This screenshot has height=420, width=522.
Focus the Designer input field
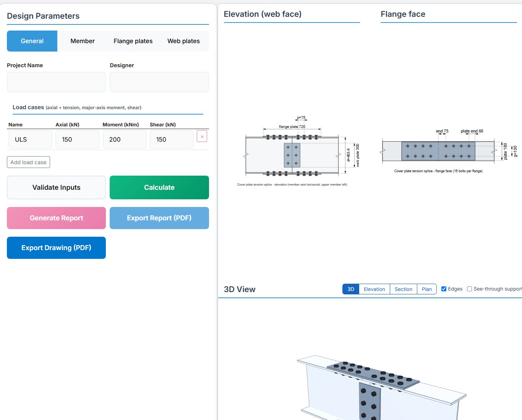pyautogui.click(x=159, y=82)
